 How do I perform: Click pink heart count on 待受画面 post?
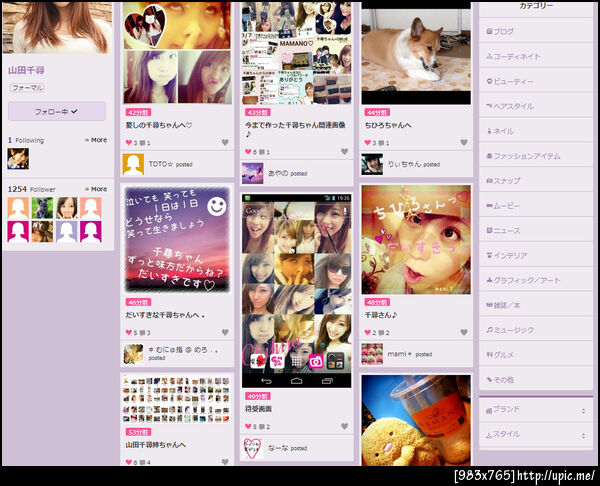point(251,426)
